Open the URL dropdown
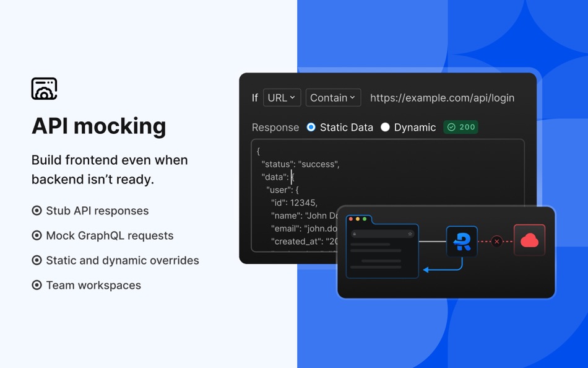 (x=282, y=98)
